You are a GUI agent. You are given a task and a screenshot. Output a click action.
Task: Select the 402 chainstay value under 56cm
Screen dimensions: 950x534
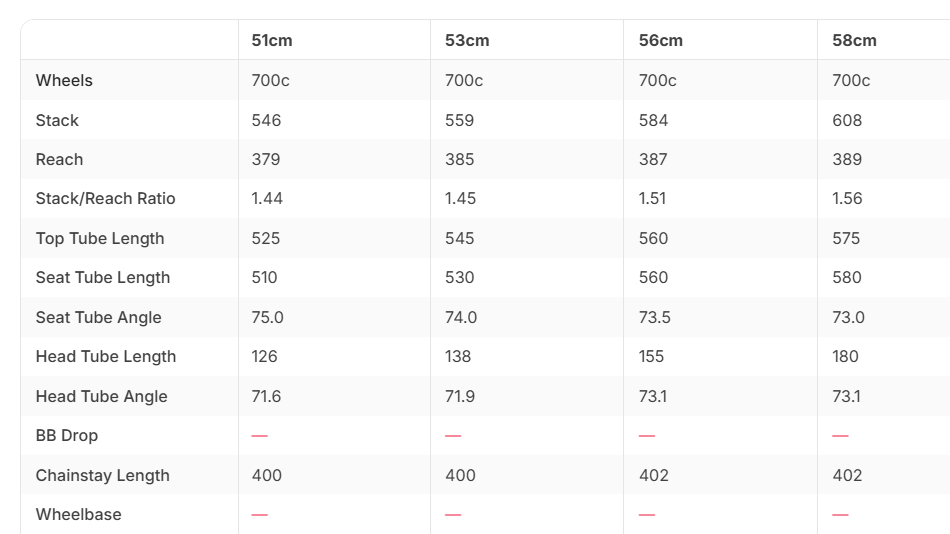(x=654, y=476)
